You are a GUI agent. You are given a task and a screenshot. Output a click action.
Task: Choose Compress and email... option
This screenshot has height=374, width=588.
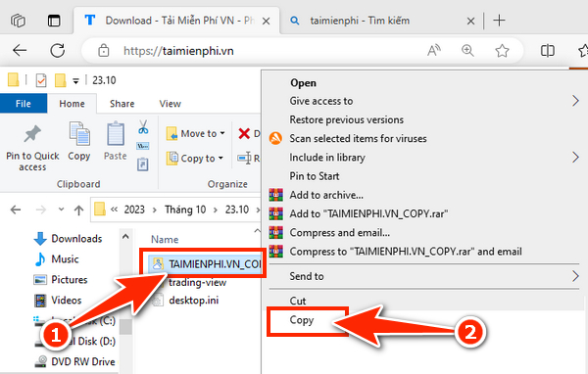point(339,232)
